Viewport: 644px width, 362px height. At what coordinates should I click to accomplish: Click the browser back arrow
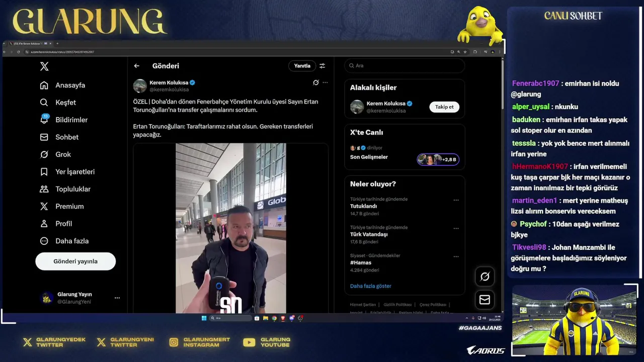pos(5,52)
